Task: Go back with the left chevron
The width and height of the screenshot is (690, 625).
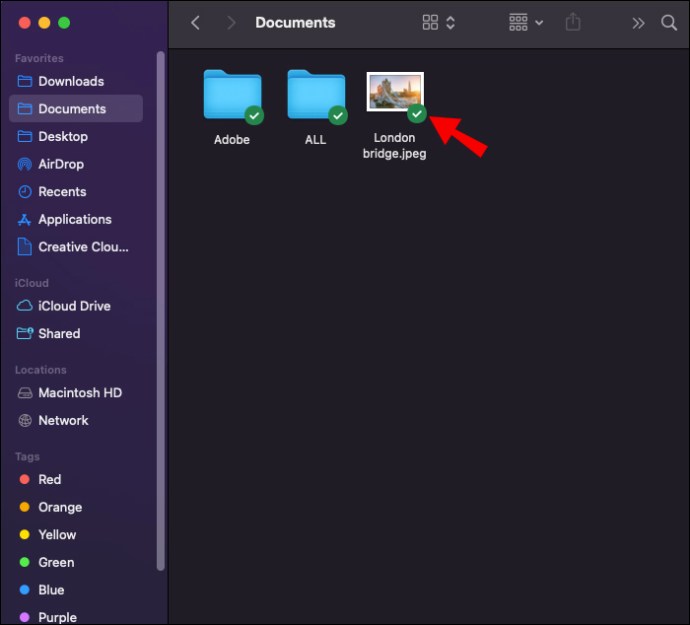Action: [195, 22]
